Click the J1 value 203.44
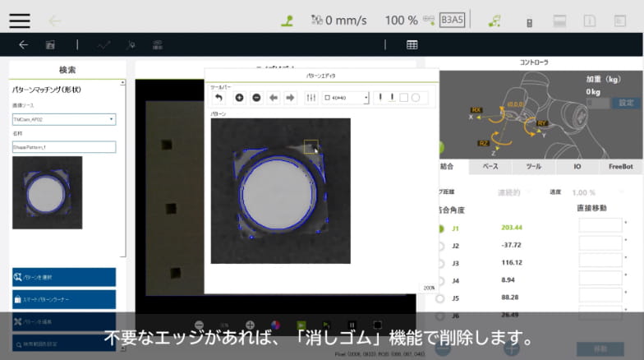The image size is (644, 360). click(511, 228)
